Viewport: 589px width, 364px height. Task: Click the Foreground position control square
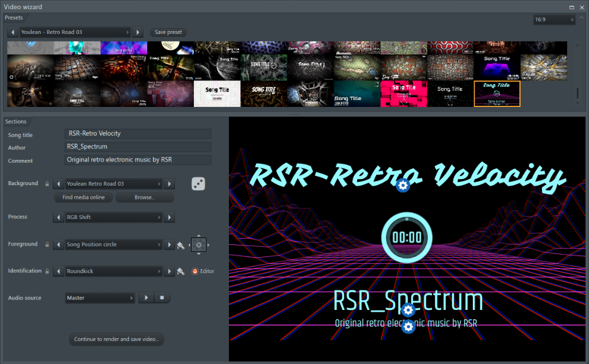click(198, 245)
